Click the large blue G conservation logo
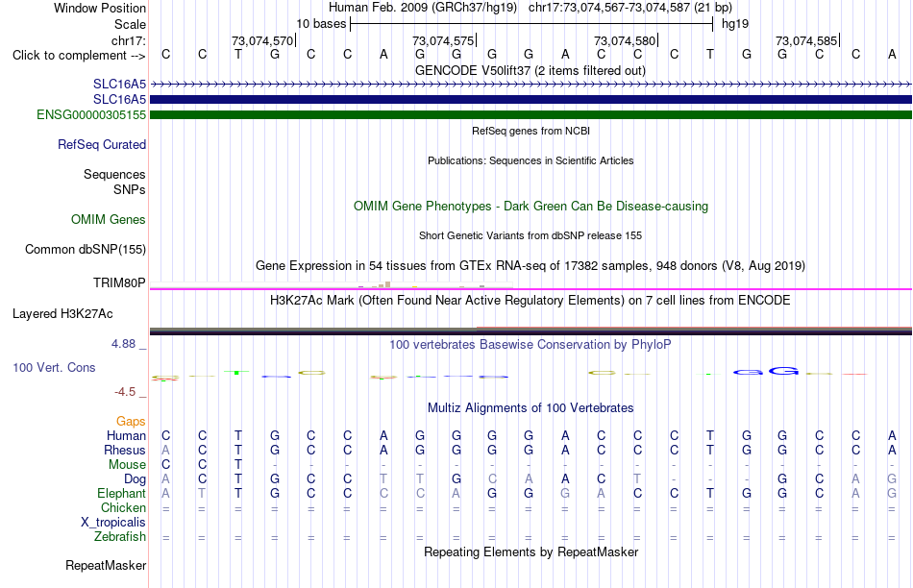913x588 pixels. click(783, 371)
